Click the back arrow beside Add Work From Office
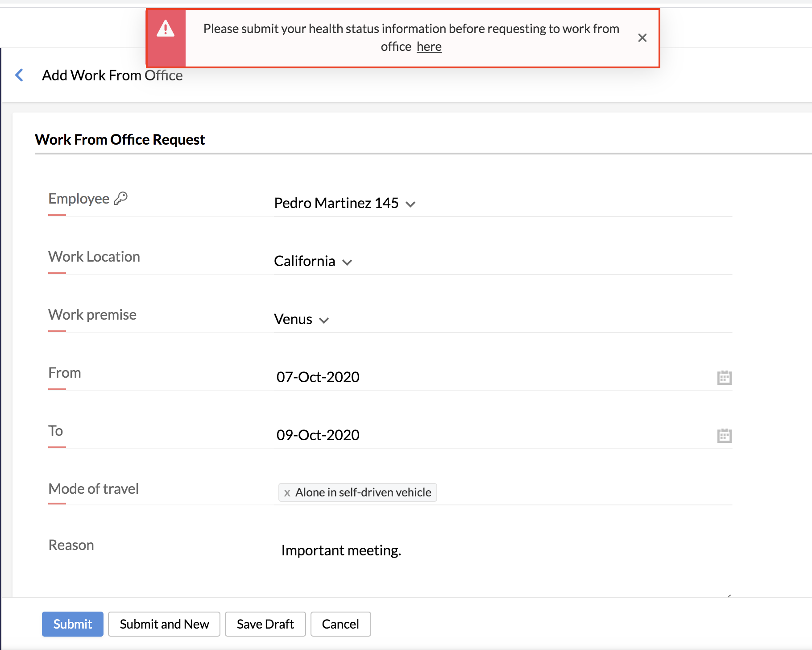Image resolution: width=812 pixels, height=650 pixels. click(x=19, y=75)
